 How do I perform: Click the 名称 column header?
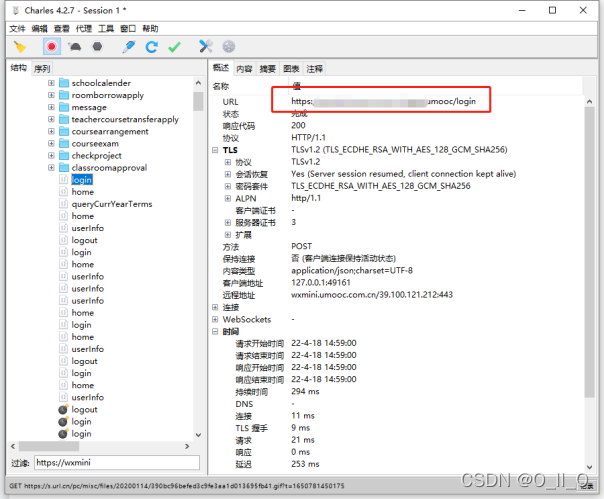(221, 86)
